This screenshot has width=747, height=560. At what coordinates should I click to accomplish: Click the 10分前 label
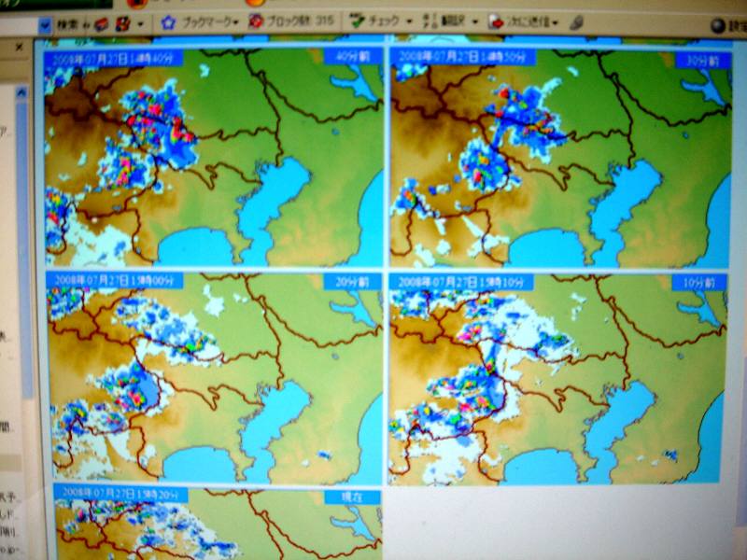coord(698,283)
